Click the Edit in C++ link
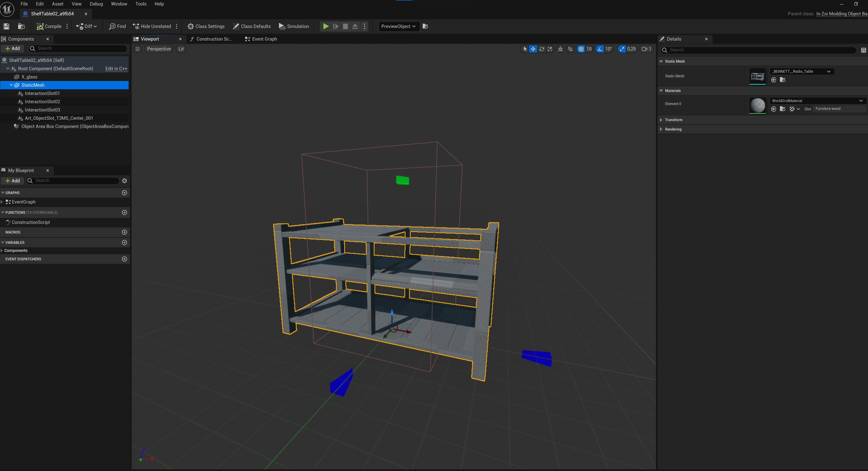The image size is (868, 471). point(116,69)
